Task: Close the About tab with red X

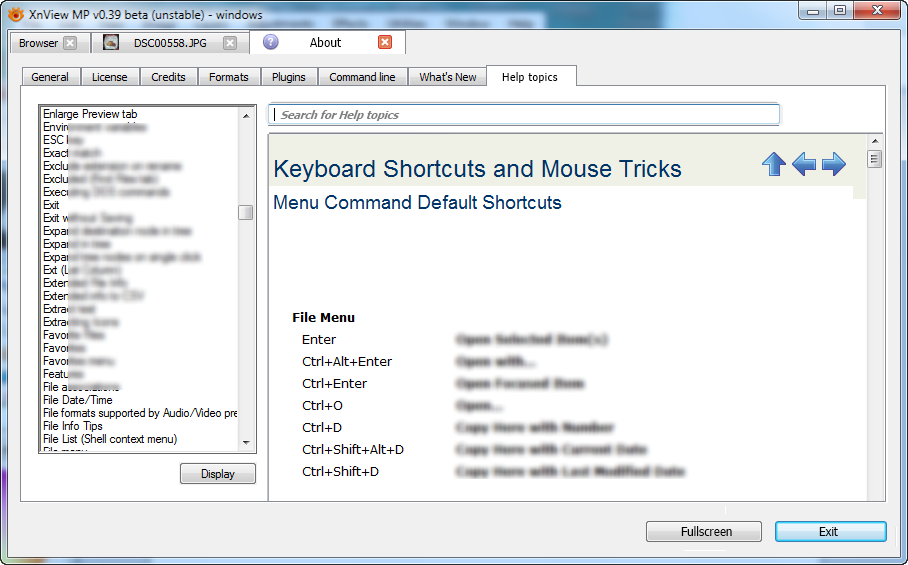Action: [x=385, y=42]
